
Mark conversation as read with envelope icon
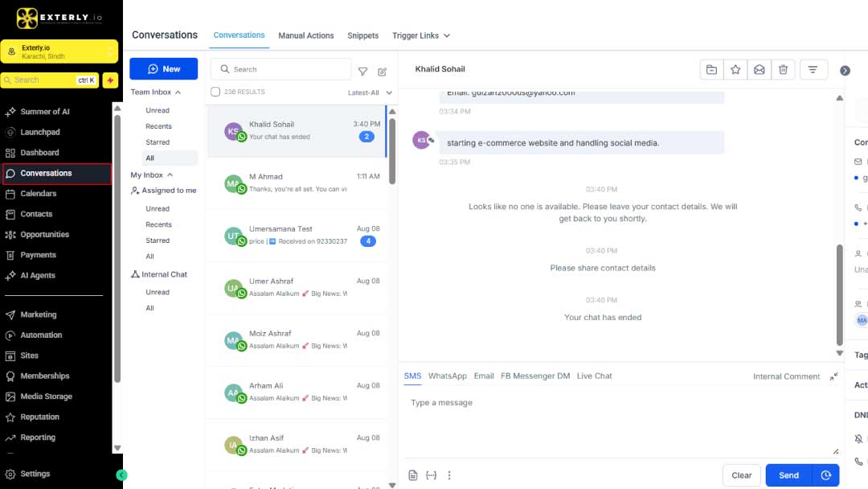(x=759, y=70)
